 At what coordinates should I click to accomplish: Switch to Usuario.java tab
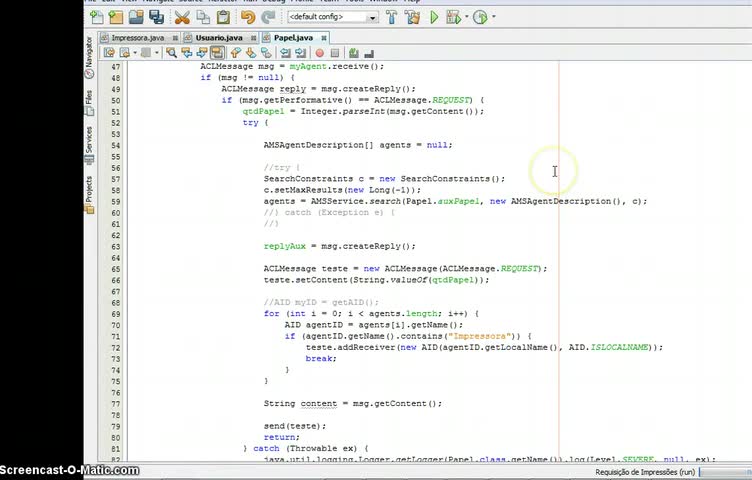pos(219,37)
